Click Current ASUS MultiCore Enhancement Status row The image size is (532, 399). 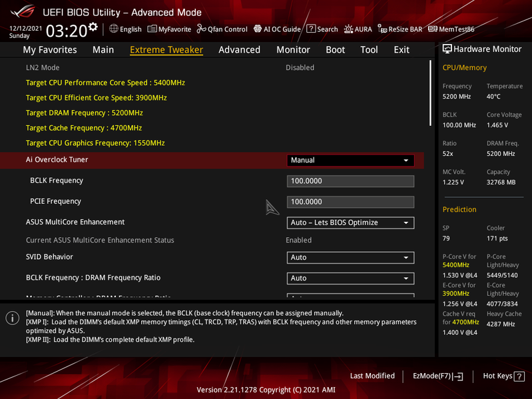pyautogui.click(x=212, y=240)
